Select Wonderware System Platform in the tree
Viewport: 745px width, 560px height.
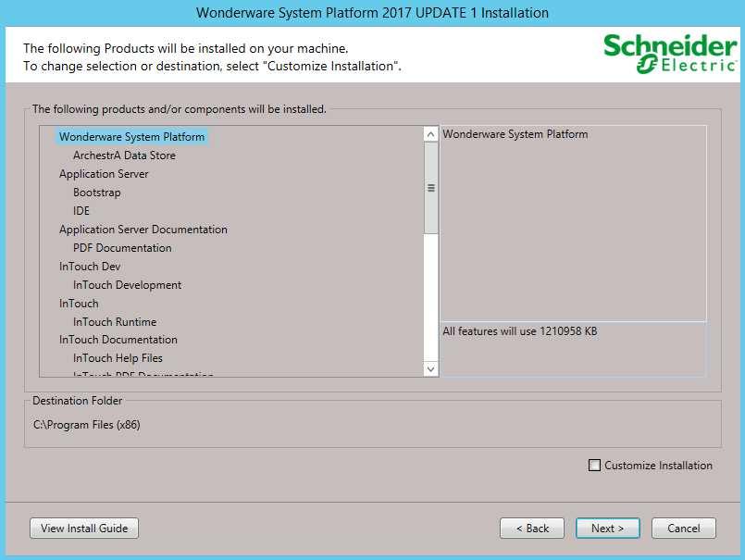point(131,136)
